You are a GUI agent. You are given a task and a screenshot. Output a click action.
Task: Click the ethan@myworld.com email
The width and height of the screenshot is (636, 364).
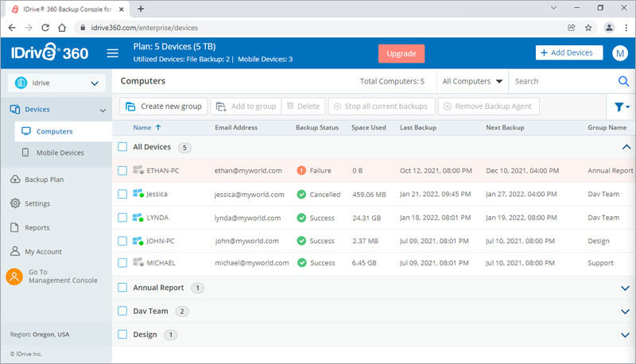[x=248, y=171]
